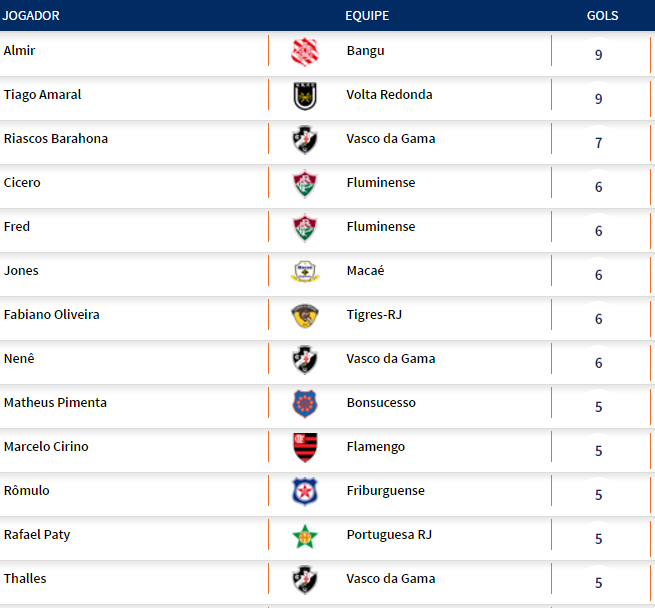Select the Vasco da Gama text in Thalles's row
Image resolution: width=655 pixels, height=608 pixels.
tap(391, 579)
